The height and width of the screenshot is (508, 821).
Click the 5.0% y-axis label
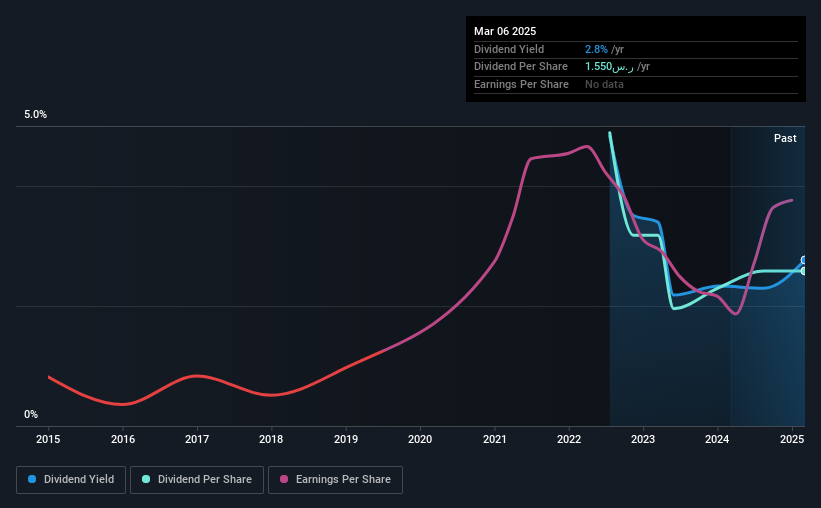(35, 115)
